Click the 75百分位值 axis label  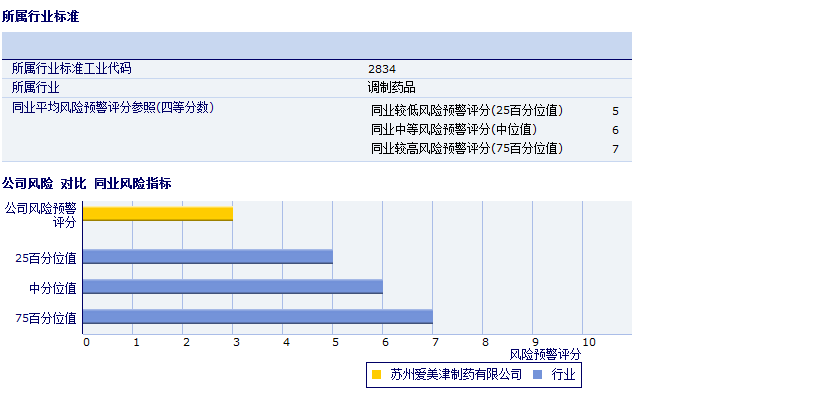coord(46,318)
